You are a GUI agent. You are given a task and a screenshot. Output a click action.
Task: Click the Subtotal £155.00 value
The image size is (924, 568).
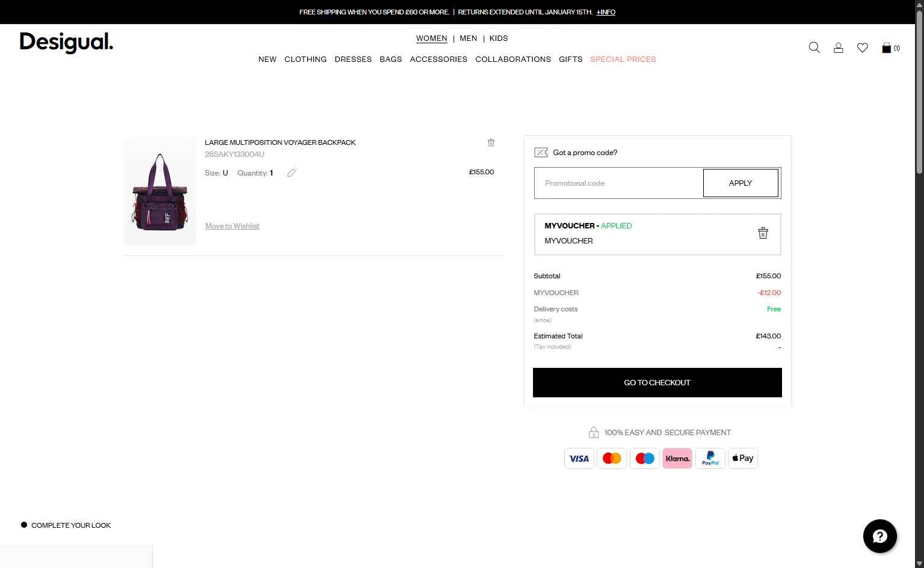point(768,276)
